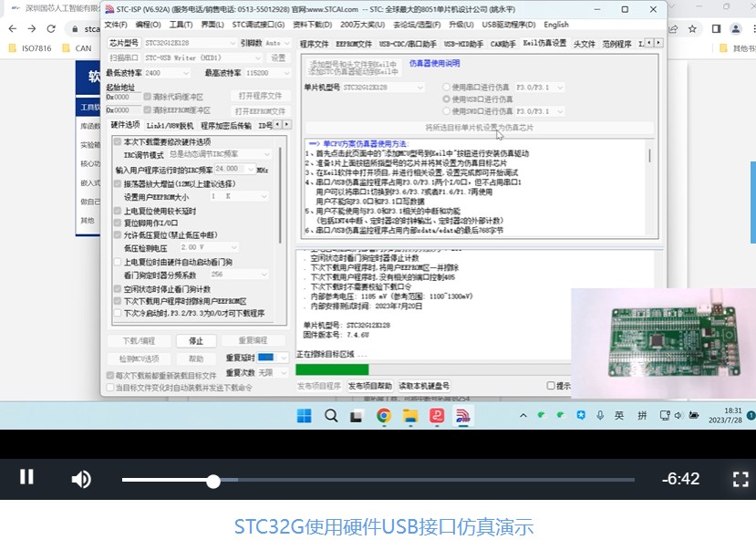
Task: Switch to STC-ISP app on the taskbar
Action: point(463,416)
